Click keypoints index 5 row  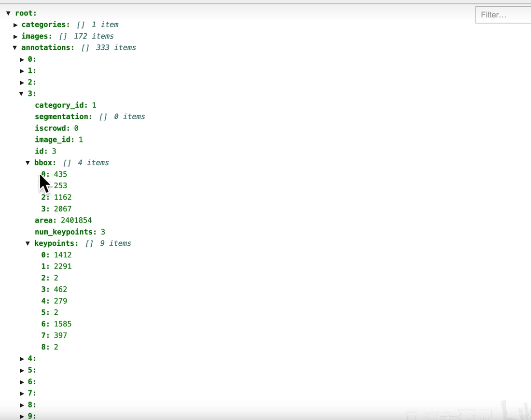pos(50,313)
